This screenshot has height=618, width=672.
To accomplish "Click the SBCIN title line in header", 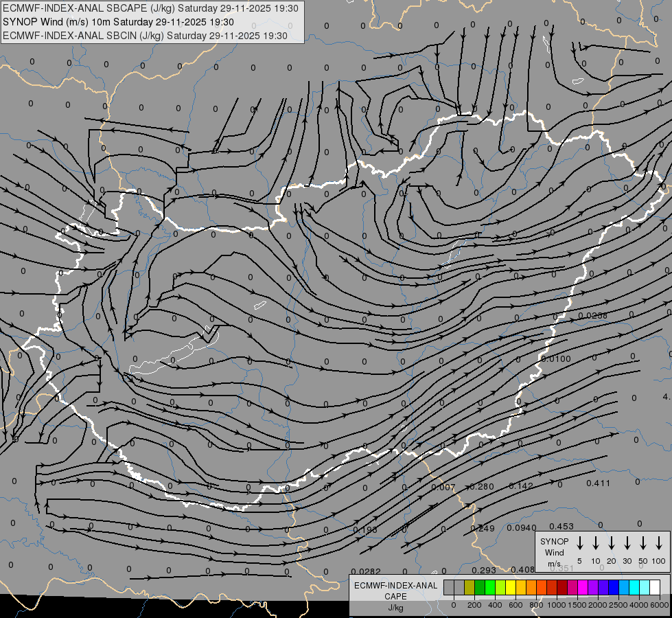I will 145,36.
